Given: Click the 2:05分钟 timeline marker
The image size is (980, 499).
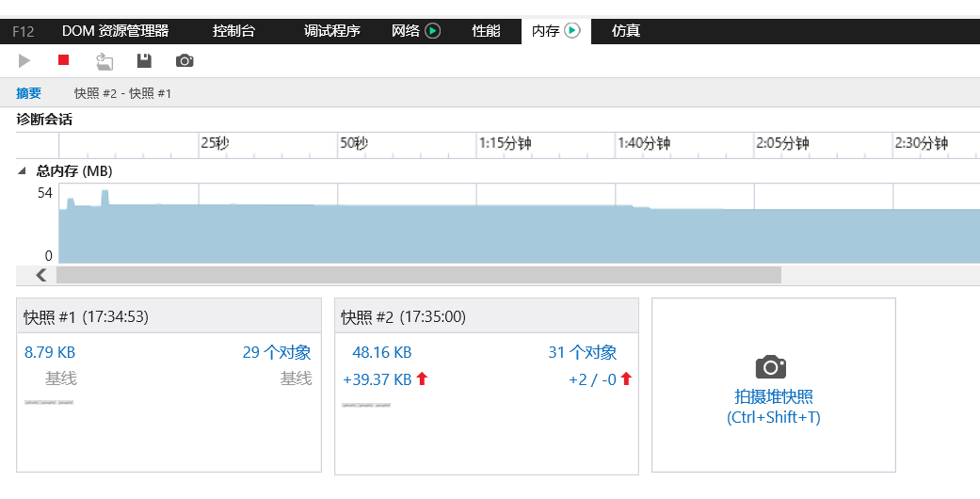Looking at the screenshot, I should pyautogui.click(x=782, y=143).
